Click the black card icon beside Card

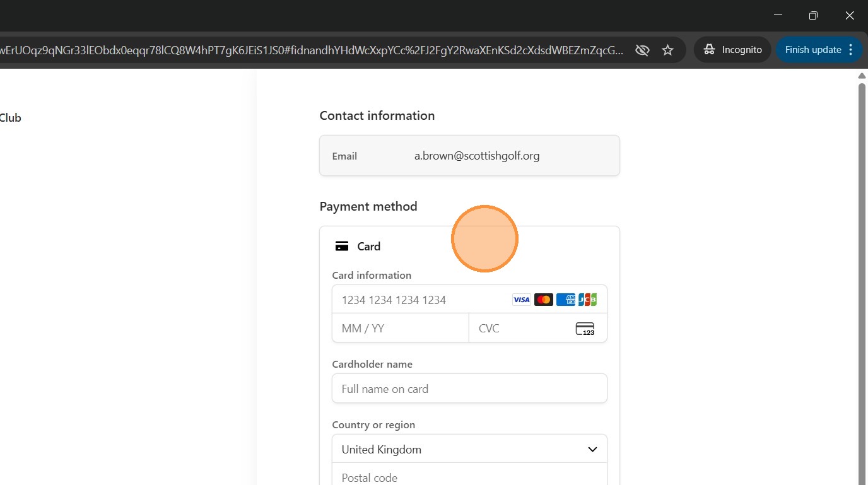[x=342, y=247]
